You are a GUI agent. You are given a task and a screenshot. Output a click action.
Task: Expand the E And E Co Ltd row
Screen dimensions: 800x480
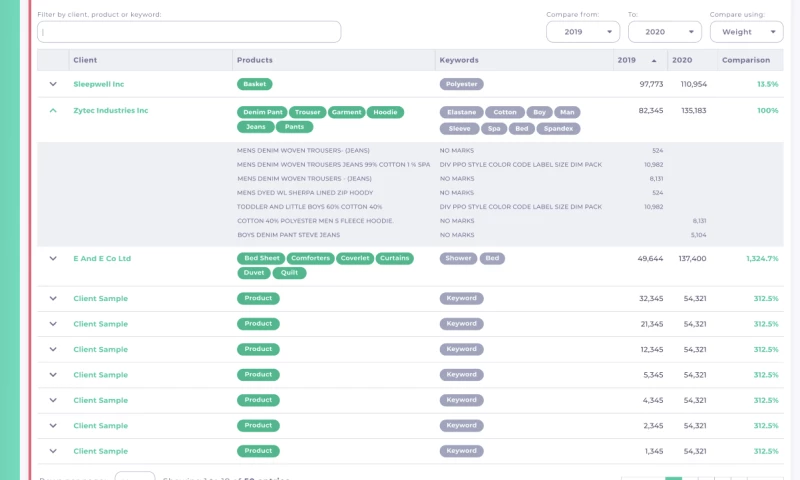53,258
